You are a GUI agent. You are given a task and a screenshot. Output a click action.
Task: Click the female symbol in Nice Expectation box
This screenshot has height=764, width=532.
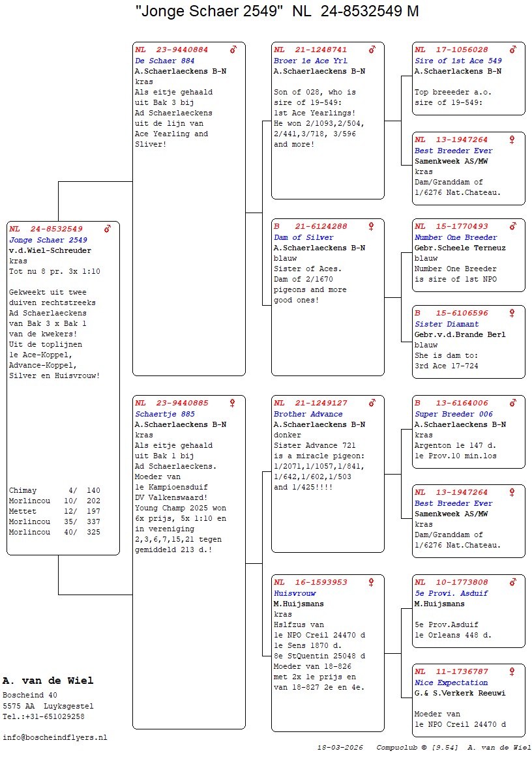512,671
